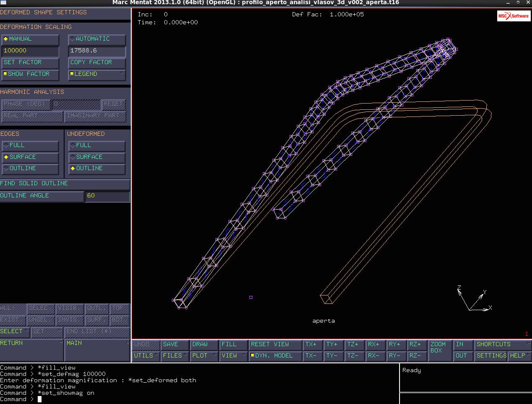532x404 pixels.
Task: Select SURFACE under UNDEFORMED
Action: (97, 157)
